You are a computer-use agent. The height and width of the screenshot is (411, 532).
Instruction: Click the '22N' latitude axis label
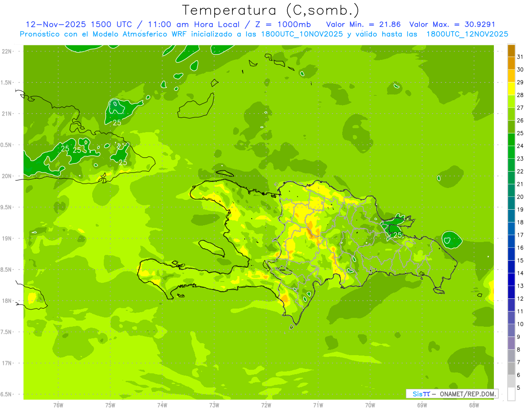[8, 51]
